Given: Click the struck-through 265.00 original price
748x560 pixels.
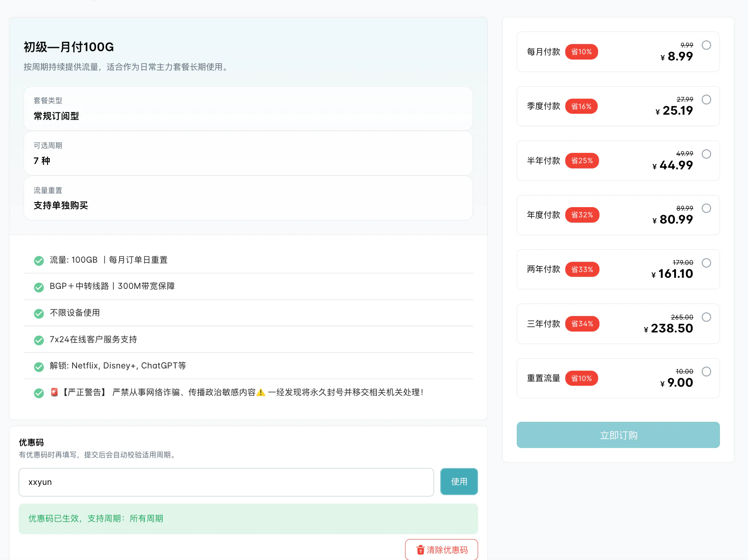Looking at the screenshot, I should 682,317.
